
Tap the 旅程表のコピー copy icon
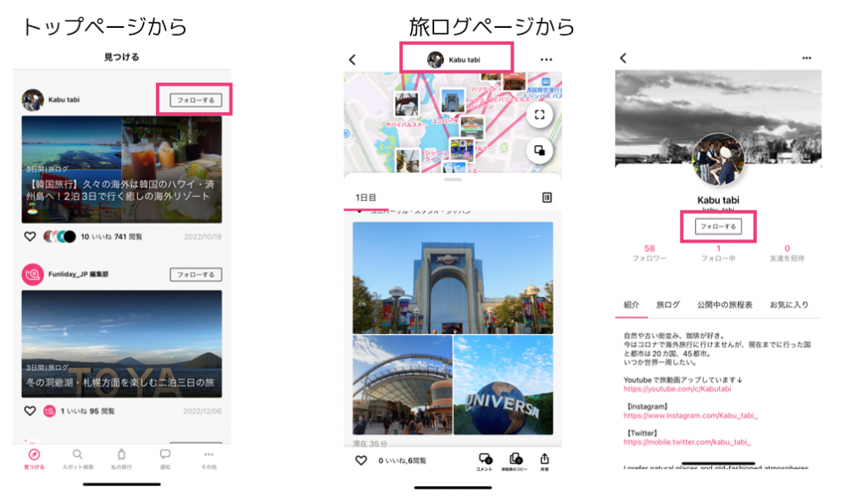tap(515, 460)
